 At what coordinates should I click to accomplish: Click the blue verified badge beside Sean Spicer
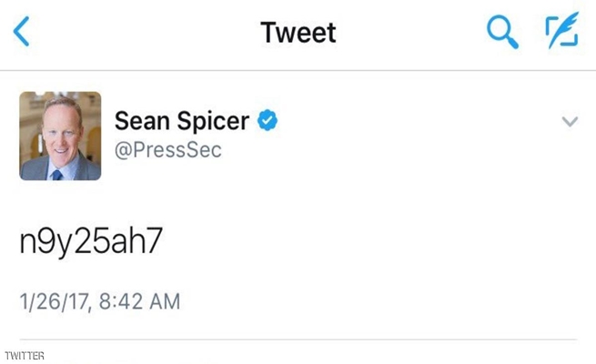coord(267,119)
